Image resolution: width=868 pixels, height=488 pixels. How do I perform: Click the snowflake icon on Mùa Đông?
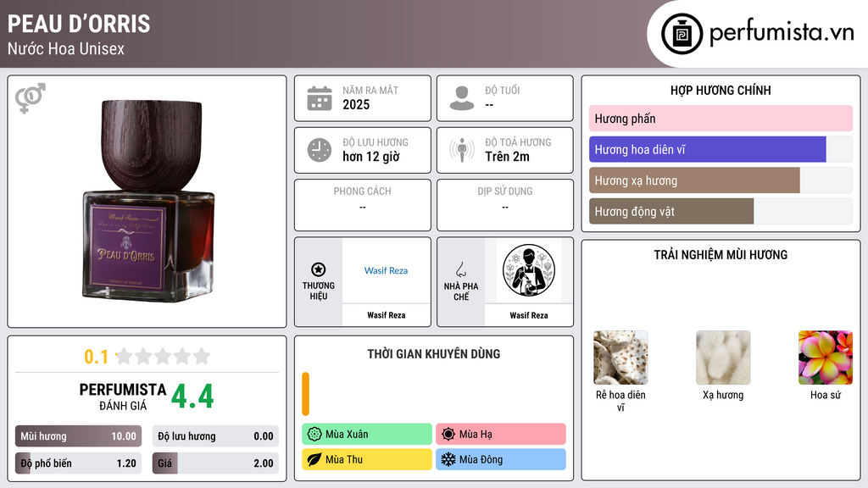[448, 459]
